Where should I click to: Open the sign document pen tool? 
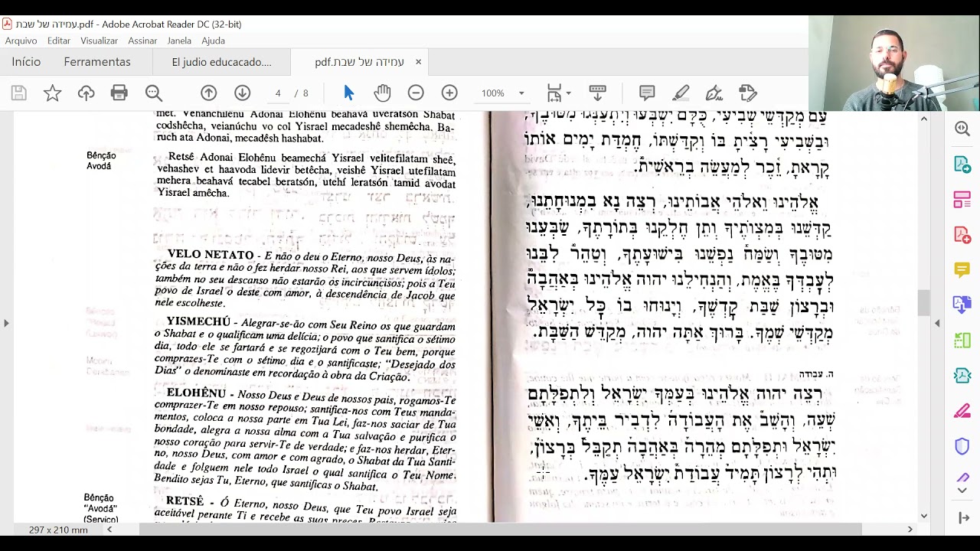tap(714, 93)
